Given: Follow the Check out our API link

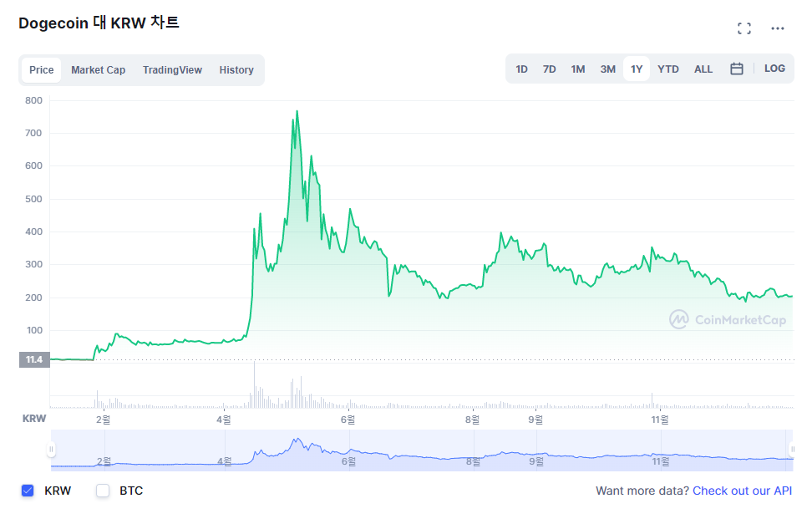Looking at the screenshot, I should click(742, 491).
